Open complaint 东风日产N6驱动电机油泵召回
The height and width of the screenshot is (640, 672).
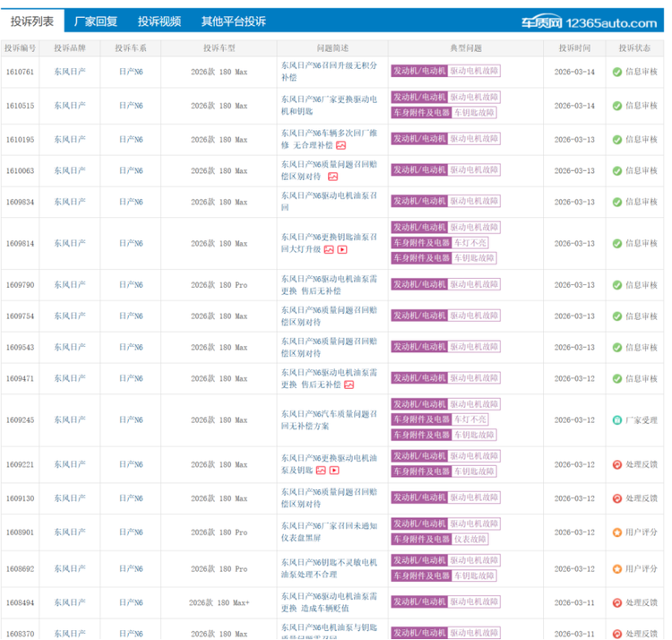(x=329, y=202)
